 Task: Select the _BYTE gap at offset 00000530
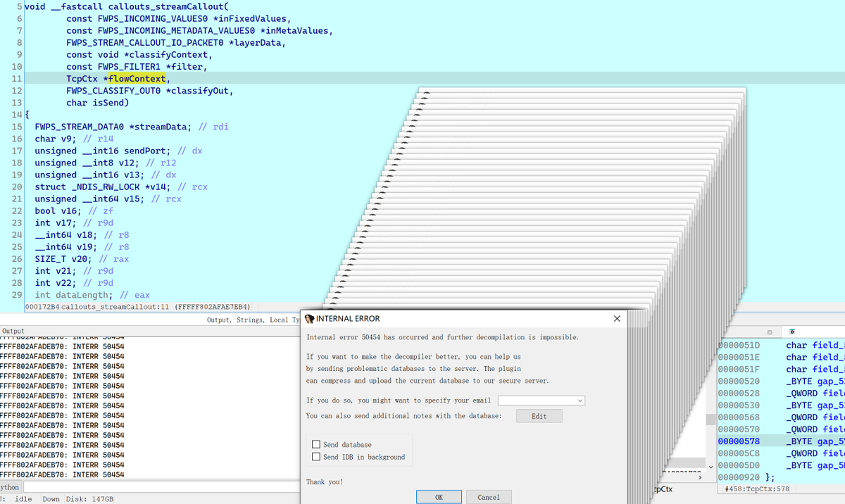tap(782, 405)
